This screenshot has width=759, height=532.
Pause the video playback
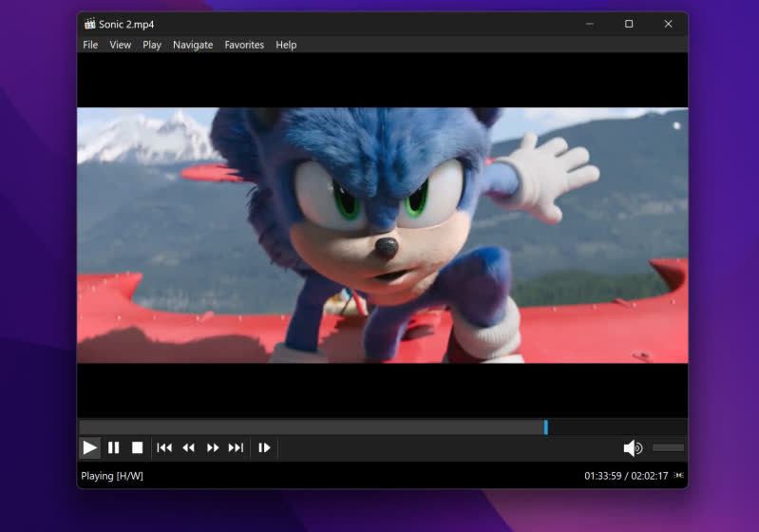pyautogui.click(x=114, y=447)
